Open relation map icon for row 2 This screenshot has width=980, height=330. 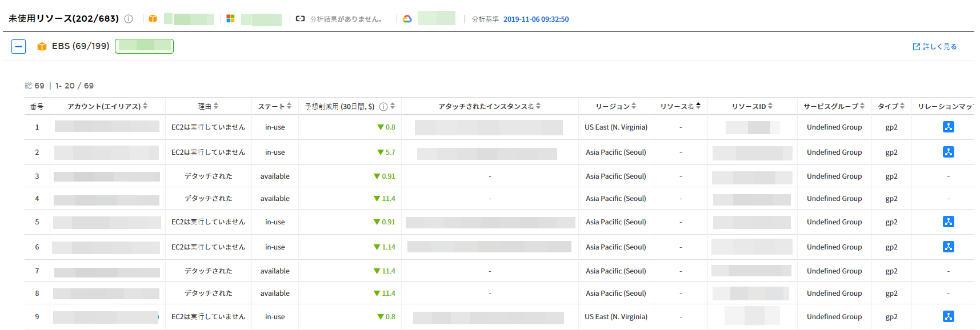pos(948,152)
